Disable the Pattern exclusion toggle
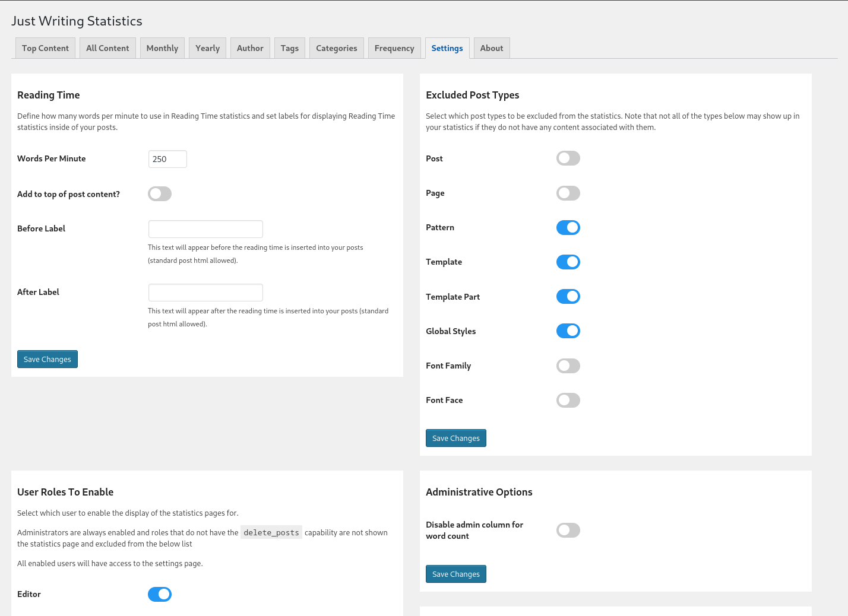Screen dimensions: 848x616 point(568,227)
